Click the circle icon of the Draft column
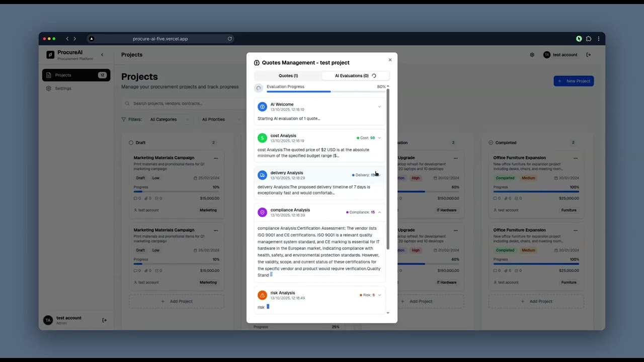This screenshot has width=644, height=362. tap(131, 143)
